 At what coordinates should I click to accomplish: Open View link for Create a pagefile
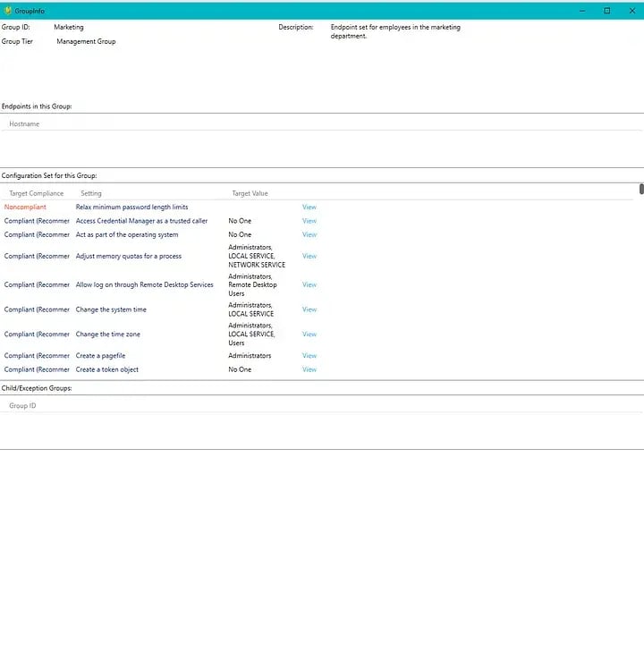(x=309, y=356)
